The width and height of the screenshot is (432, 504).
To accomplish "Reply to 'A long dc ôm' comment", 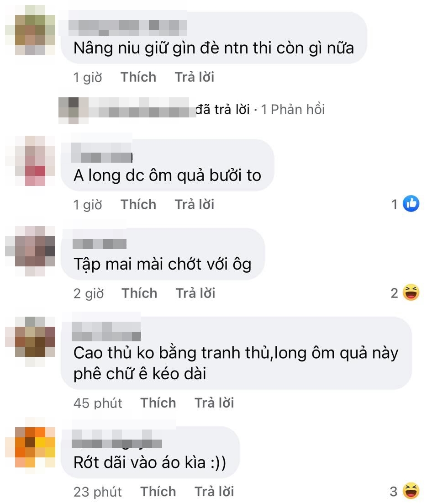I will pyautogui.click(x=195, y=204).
